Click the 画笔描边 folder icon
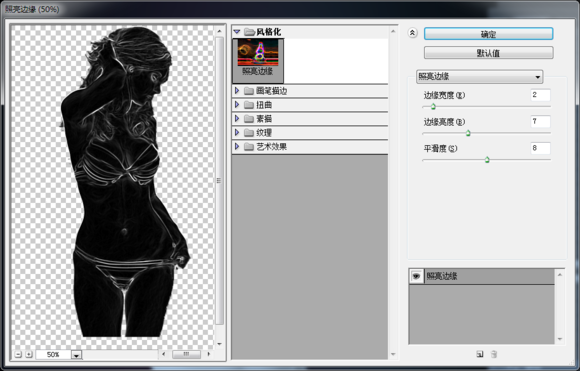 (249, 91)
